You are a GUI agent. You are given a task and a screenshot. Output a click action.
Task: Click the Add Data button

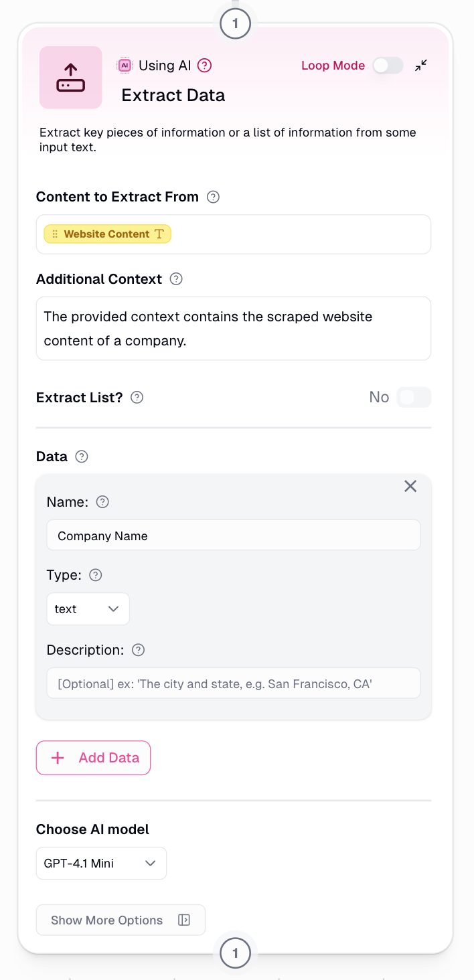93,758
